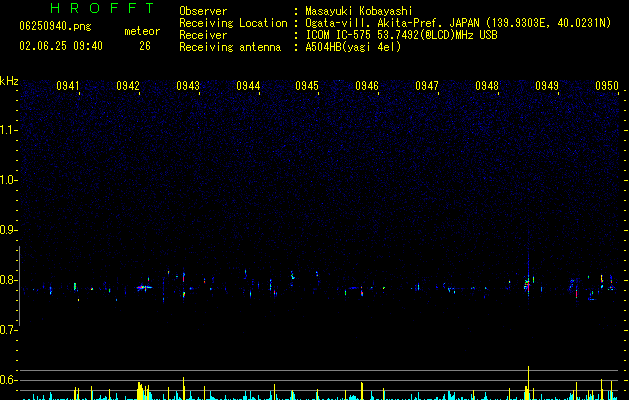Viewport: 629px width, 400px height.
Task: Click the meteor count 26
Action: (x=145, y=46)
